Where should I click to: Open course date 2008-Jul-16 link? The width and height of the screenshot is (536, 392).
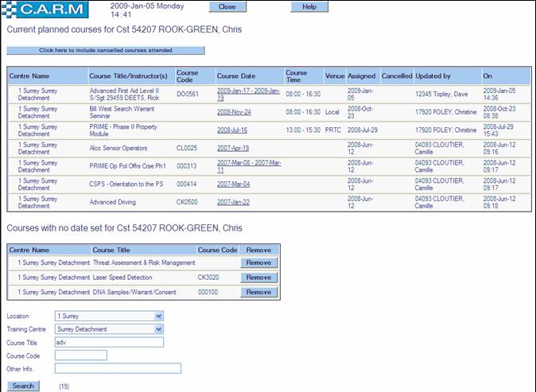pos(232,130)
